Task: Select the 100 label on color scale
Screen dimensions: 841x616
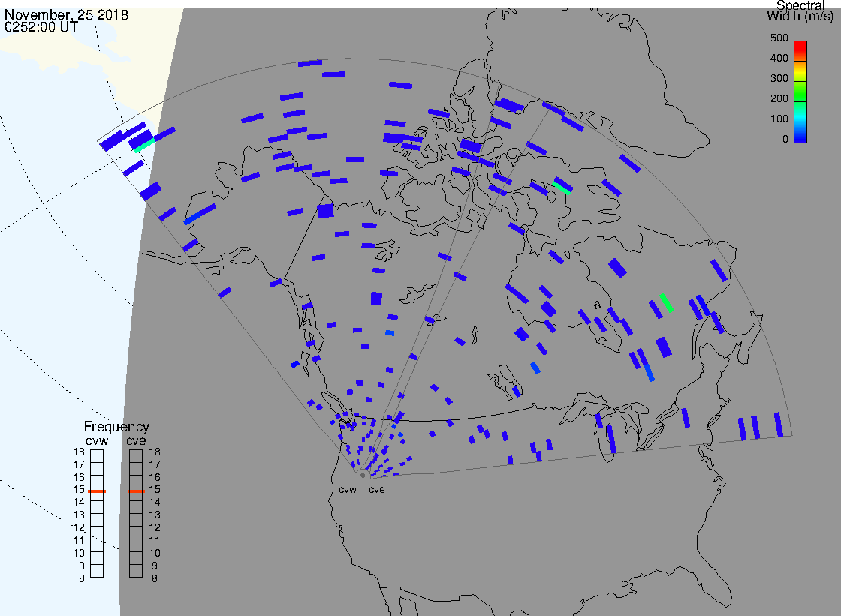Action: [x=779, y=119]
